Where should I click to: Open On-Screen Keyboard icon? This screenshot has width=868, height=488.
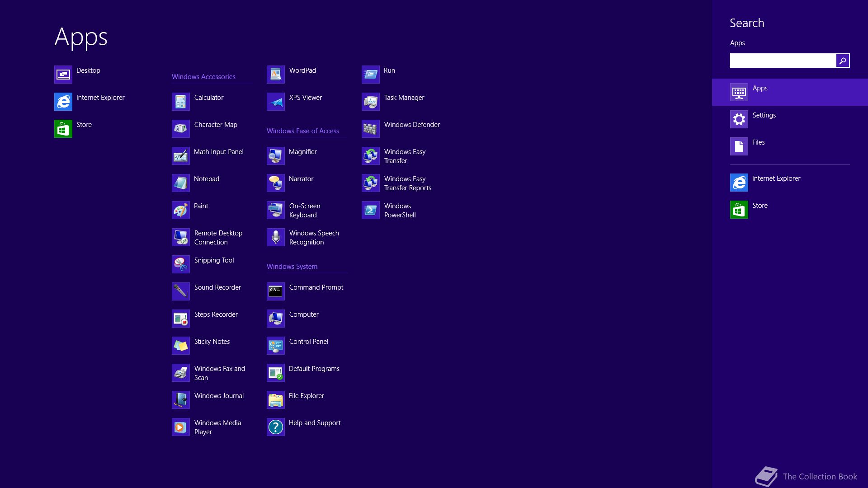click(276, 210)
